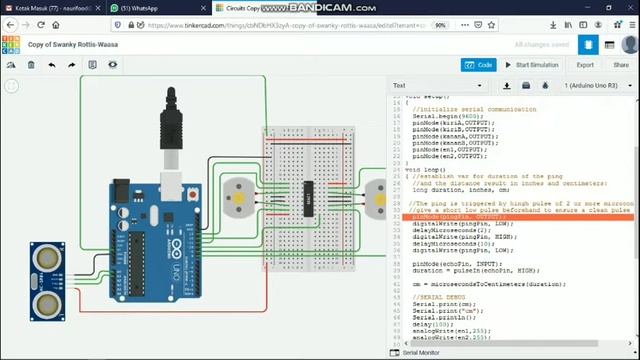Click the Tinkercad logo
The image size is (640, 360).
click(11, 44)
